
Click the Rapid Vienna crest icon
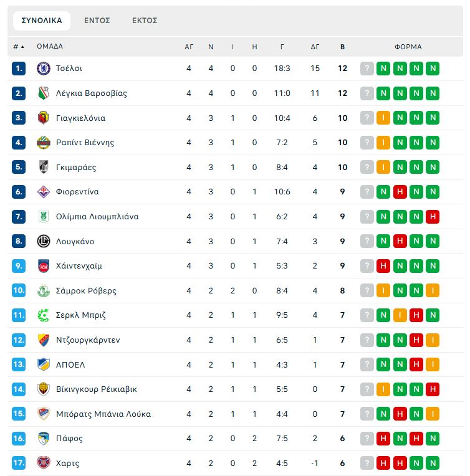[x=43, y=143]
